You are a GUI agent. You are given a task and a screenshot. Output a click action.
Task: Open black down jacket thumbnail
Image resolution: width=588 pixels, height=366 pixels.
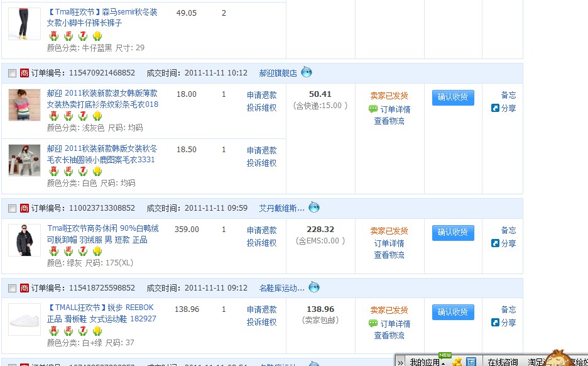pyautogui.click(x=24, y=240)
